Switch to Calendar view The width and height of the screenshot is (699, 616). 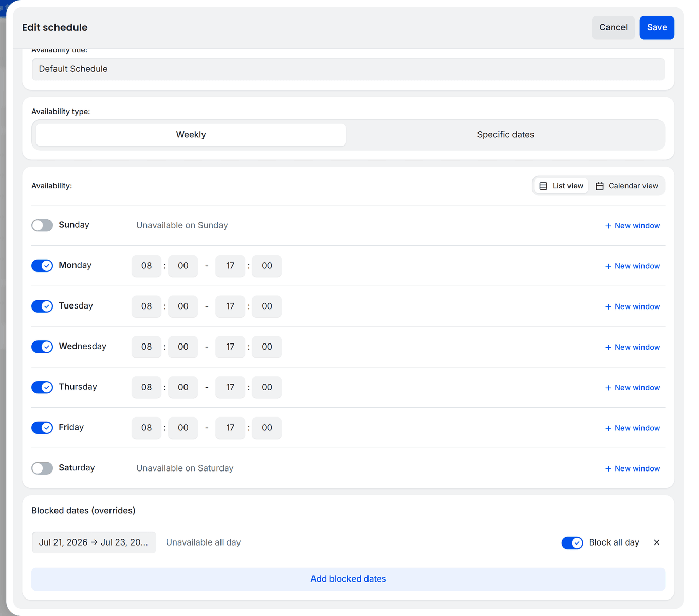point(627,186)
